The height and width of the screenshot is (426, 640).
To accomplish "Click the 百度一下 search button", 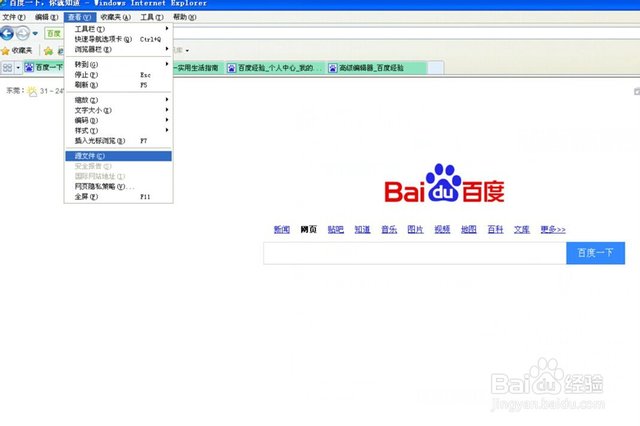I will tap(596, 253).
